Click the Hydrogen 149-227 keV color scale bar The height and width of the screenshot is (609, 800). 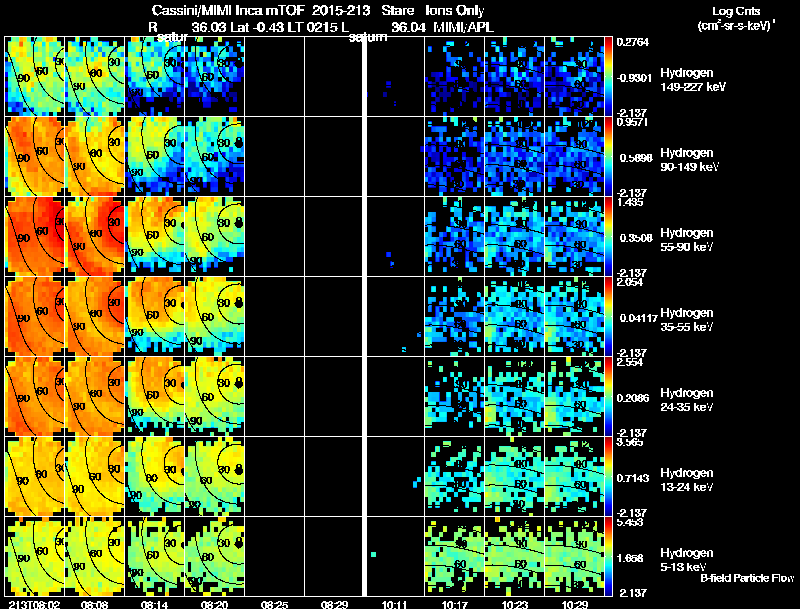tap(608, 77)
